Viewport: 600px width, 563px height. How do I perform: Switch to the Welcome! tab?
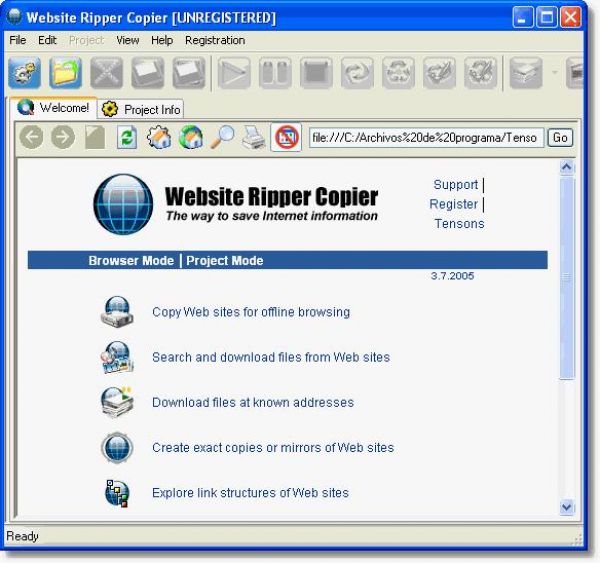[x=54, y=108]
